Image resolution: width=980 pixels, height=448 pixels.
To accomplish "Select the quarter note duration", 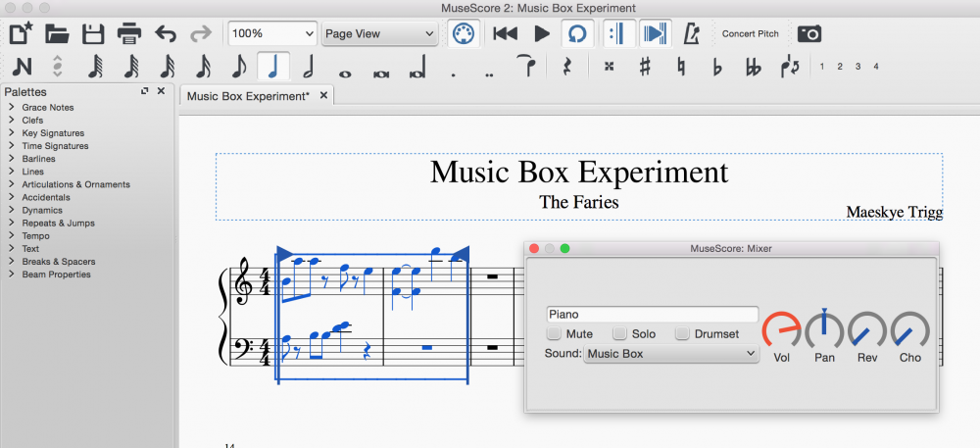I will point(272,67).
